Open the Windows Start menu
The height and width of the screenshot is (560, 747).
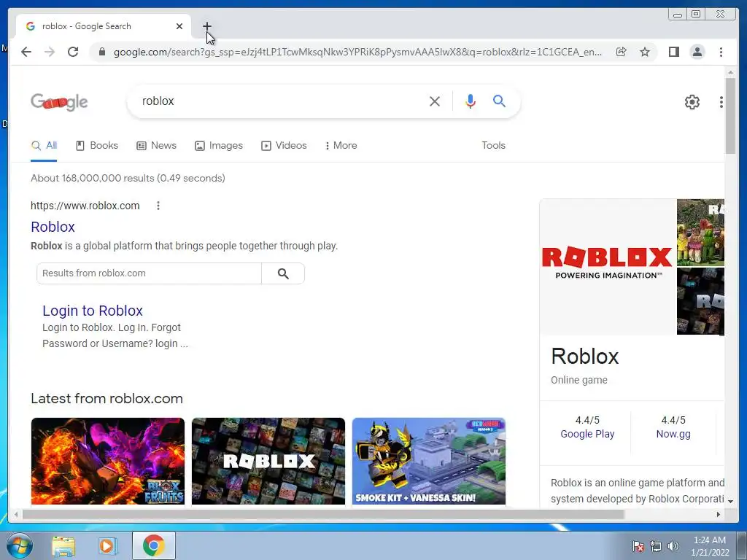click(x=18, y=545)
